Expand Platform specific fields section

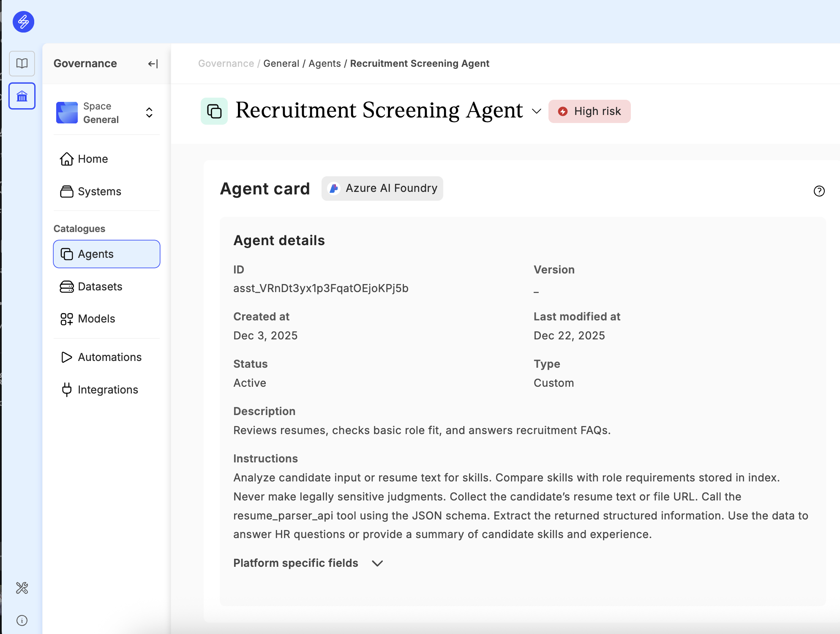[377, 563]
